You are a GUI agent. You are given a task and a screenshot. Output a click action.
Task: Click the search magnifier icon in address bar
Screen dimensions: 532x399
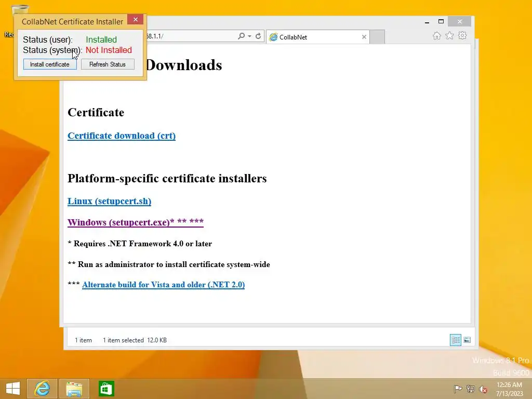tap(241, 36)
